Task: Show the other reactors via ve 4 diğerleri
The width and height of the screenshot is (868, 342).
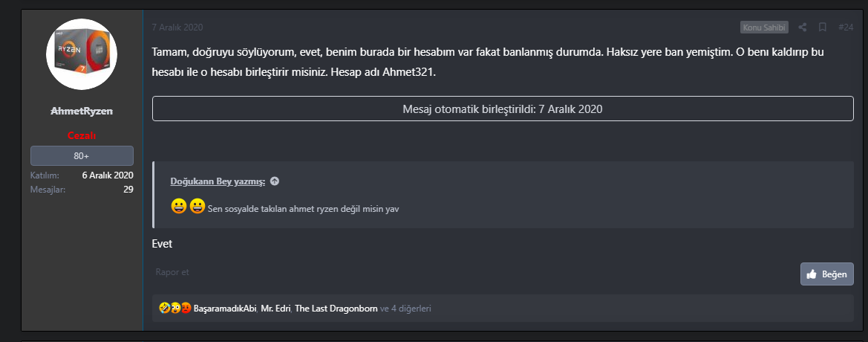Action: pos(405,308)
